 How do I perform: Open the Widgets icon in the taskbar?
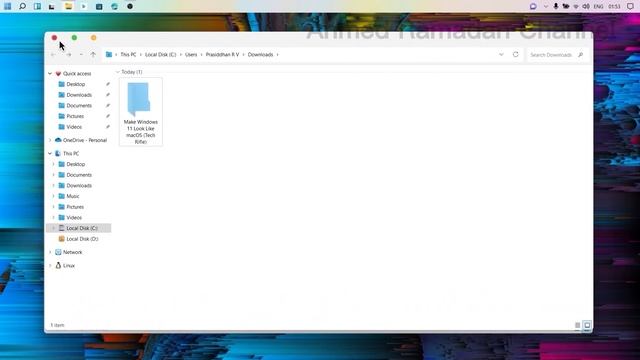(x=38, y=6)
